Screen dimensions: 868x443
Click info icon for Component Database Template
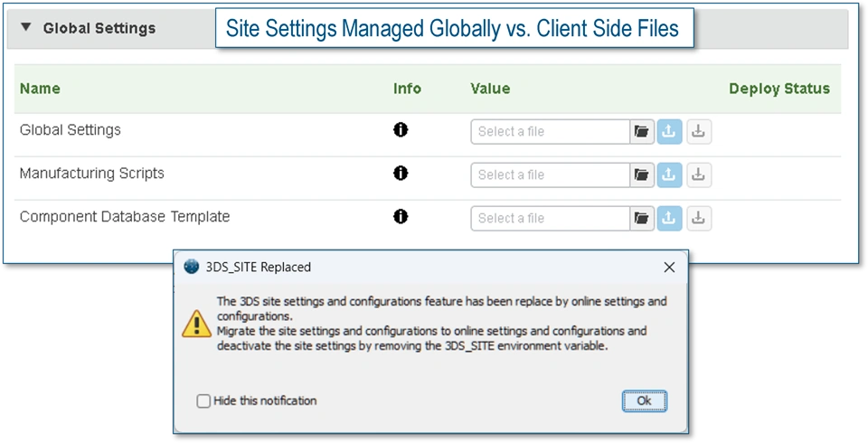coord(401,217)
